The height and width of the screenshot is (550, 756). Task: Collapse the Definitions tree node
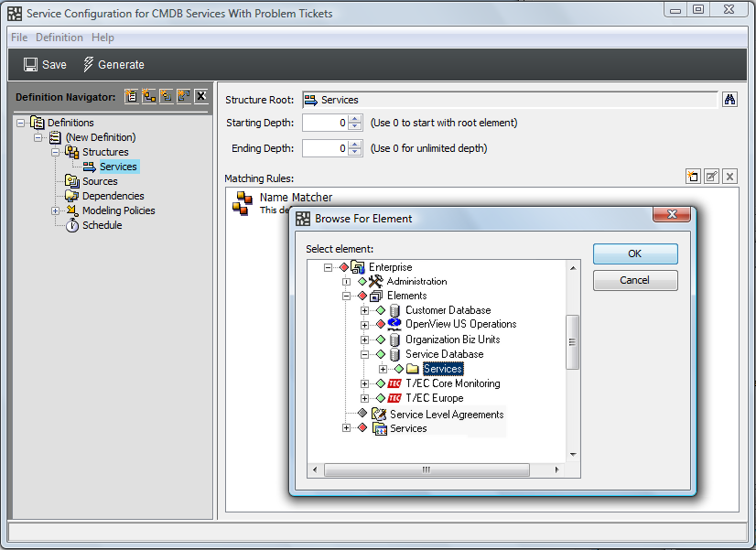pos(20,123)
